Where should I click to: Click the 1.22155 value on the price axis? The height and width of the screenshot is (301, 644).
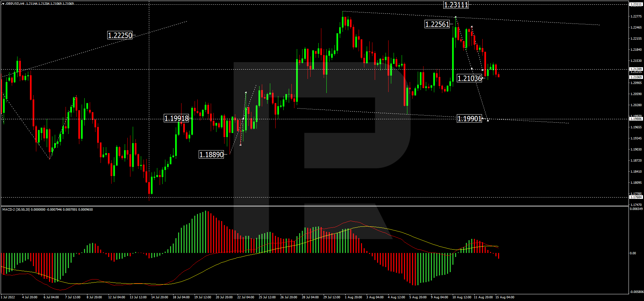click(636, 39)
